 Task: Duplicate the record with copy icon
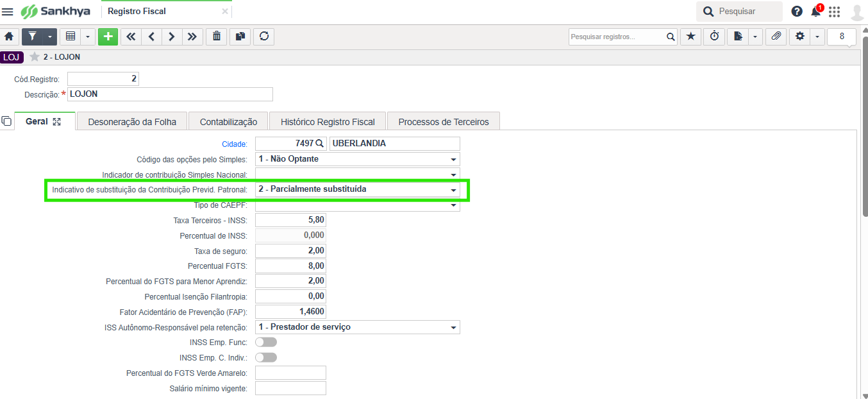pos(240,37)
